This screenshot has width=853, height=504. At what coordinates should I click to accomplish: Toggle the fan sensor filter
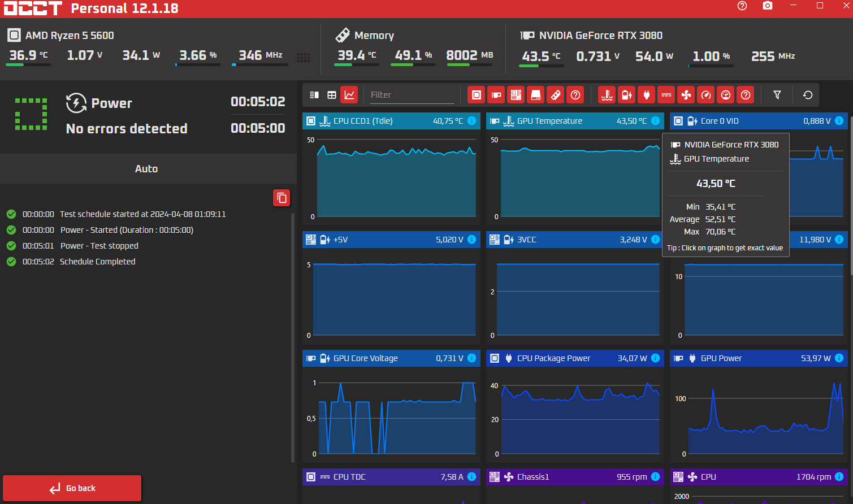[x=686, y=95]
